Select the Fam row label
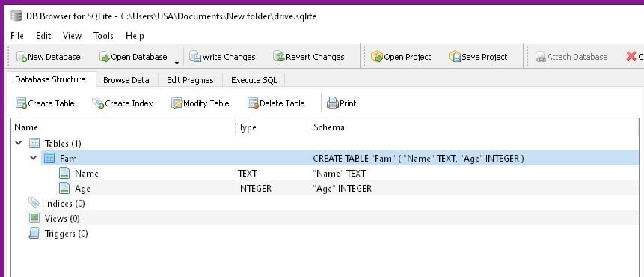This screenshot has width=644, height=277. (x=68, y=158)
